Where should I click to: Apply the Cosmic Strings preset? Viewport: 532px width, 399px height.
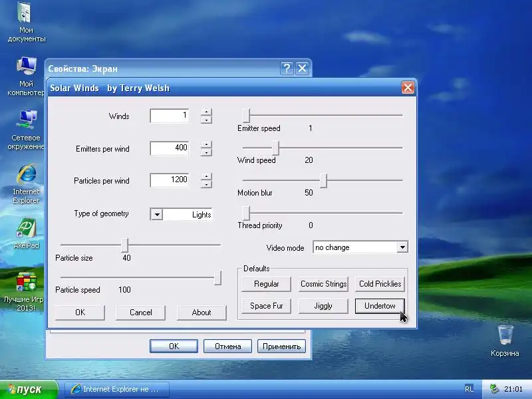(x=323, y=284)
